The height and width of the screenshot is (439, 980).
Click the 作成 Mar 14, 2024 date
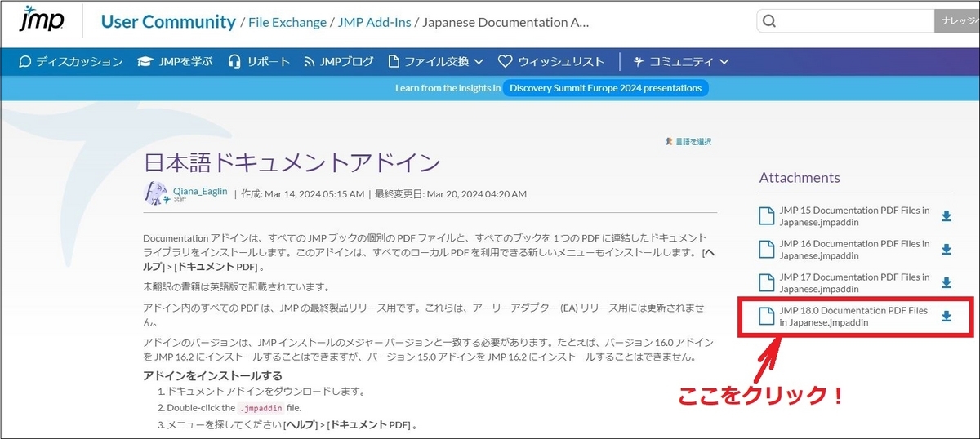pyautogui.click(x=303, y=193)
